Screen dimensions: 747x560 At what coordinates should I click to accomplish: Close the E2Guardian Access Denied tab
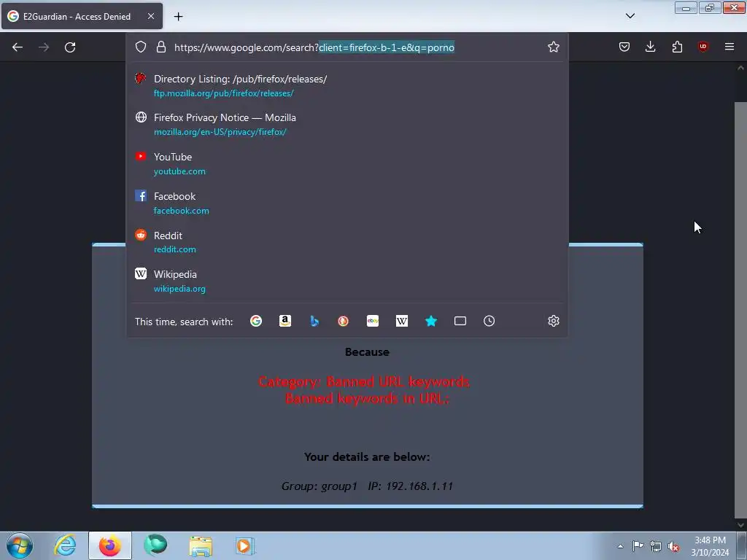pos(150,16)
